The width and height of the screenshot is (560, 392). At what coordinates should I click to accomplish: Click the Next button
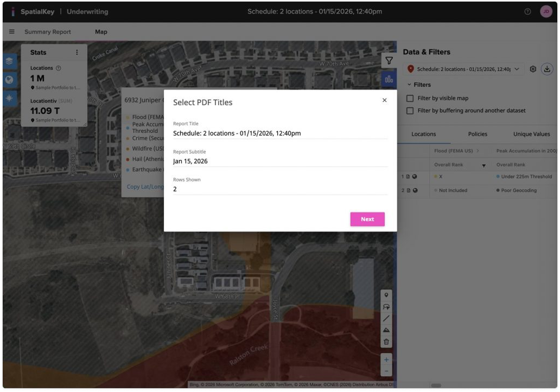click(367, 219)
